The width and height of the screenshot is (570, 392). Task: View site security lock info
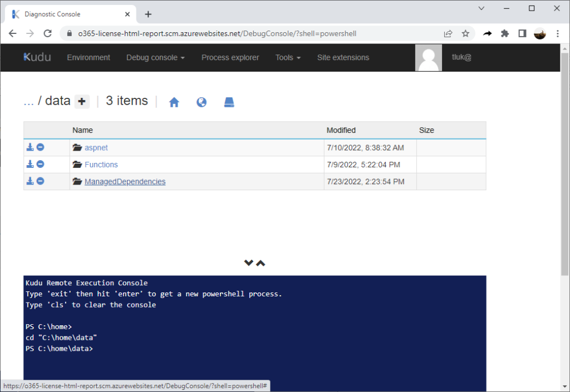(70, 33)
